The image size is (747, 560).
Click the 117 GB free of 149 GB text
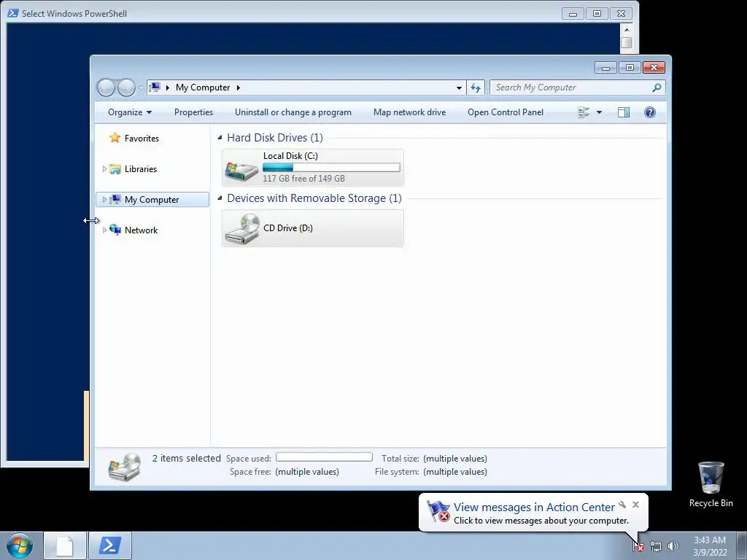tap(304, 179)
